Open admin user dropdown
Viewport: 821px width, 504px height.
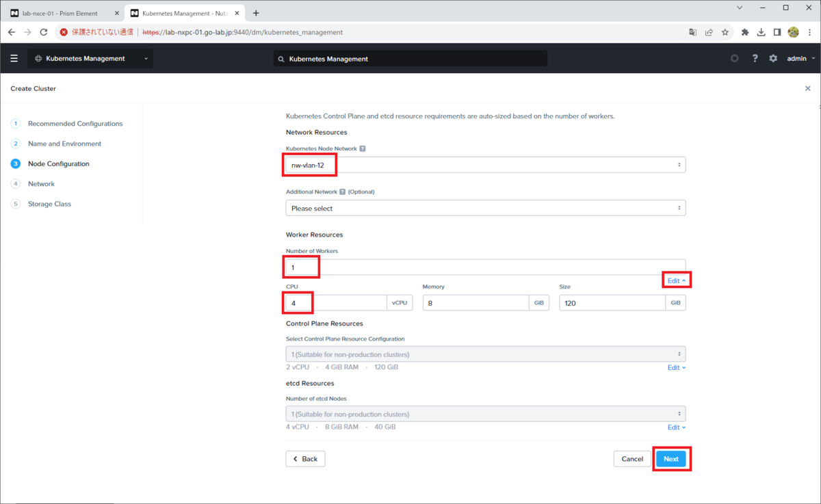(x=801, y=59)
